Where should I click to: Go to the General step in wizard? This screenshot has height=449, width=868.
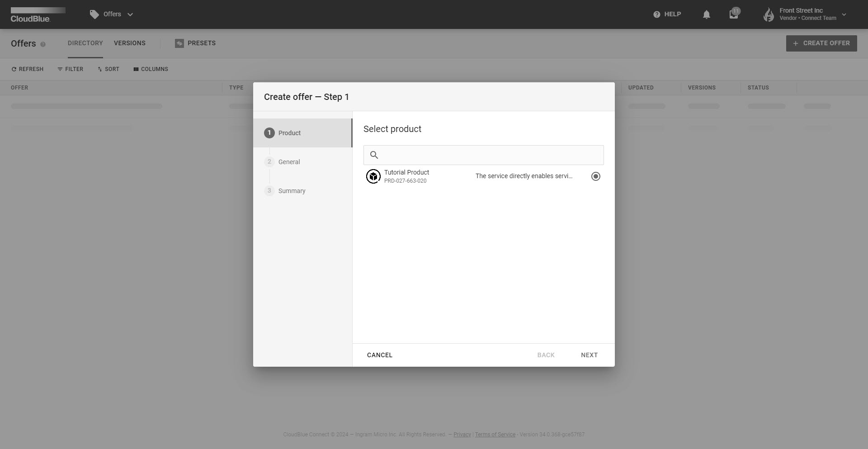coord(302,162)
